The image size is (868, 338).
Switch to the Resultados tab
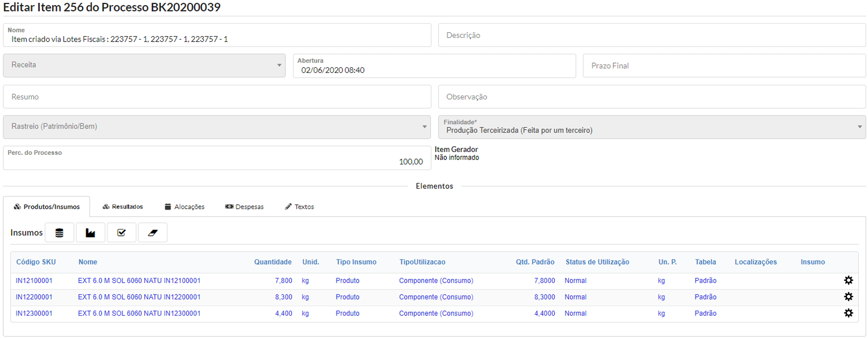[123, 207]
